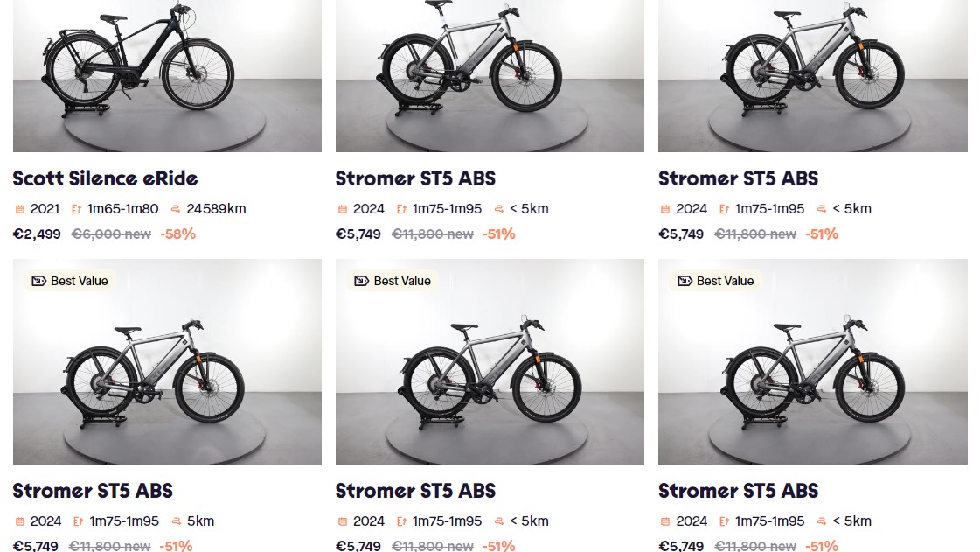Screen dimensions: 980x552
Task: Open the bottom-left Stromer ST5 ABS title
Action: click(x=93, y=491)
